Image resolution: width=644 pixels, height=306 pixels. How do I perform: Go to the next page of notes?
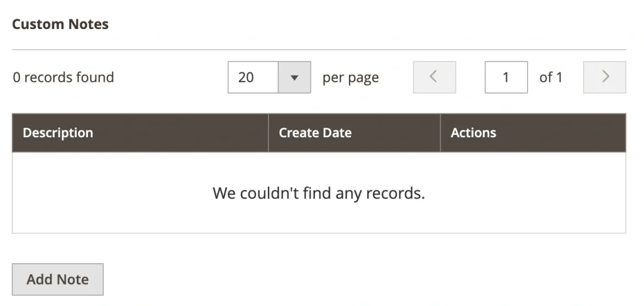click(604, 77)
